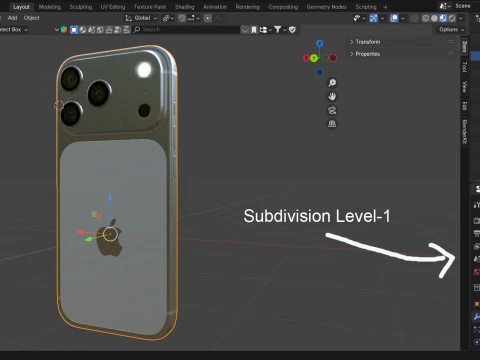
Task: Switch to UV Editing workspace
Action: coord(113,7)
